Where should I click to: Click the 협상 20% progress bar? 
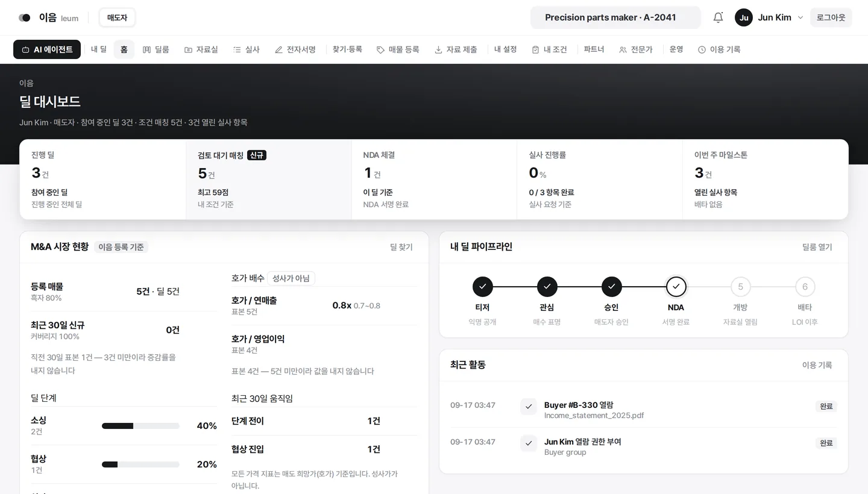point(140,464)
